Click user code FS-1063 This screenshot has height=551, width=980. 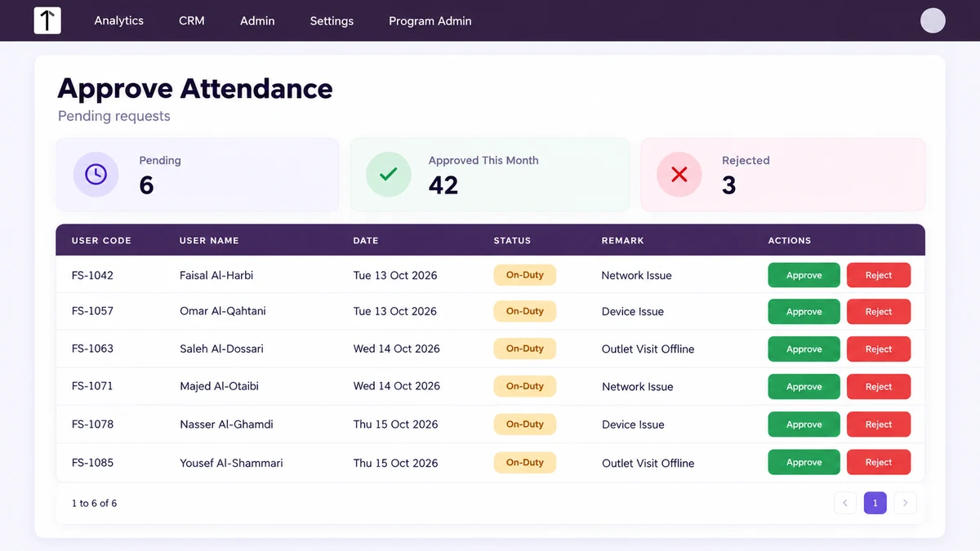(x=92, y=349)
